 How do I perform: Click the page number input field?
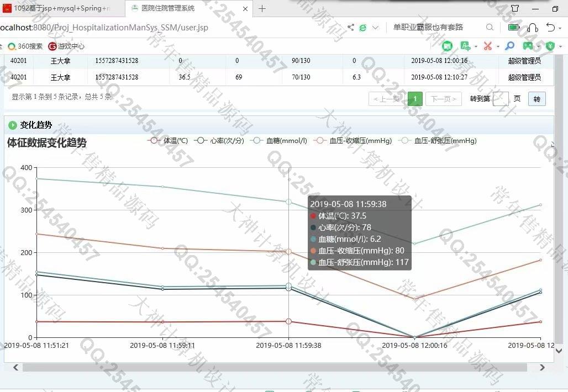pyautogui.click(x=501, y=99)
